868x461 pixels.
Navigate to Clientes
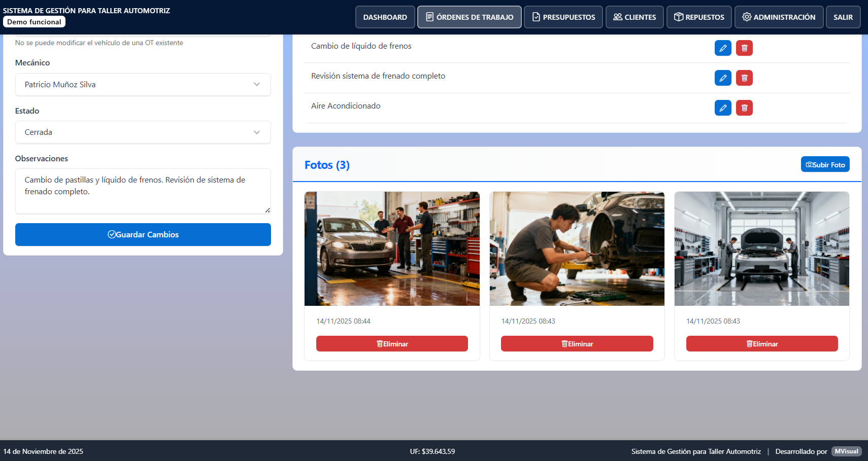pyautogui.click(x=635, y=17)
